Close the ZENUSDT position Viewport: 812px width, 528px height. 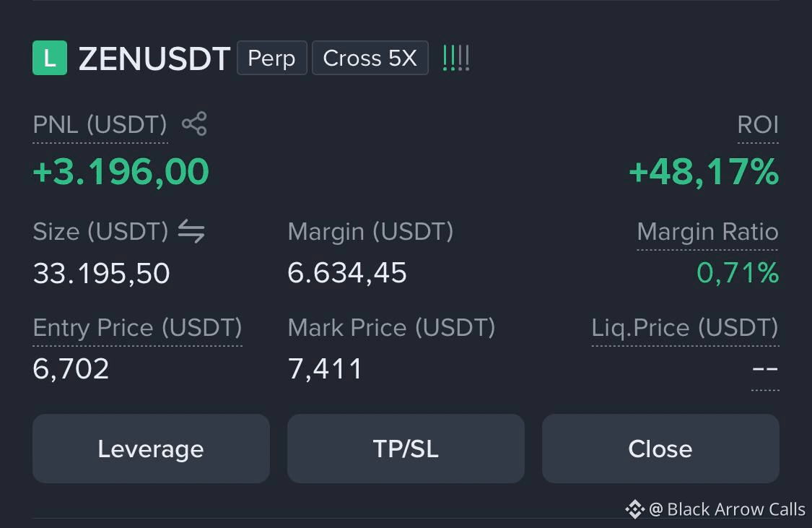660,449
